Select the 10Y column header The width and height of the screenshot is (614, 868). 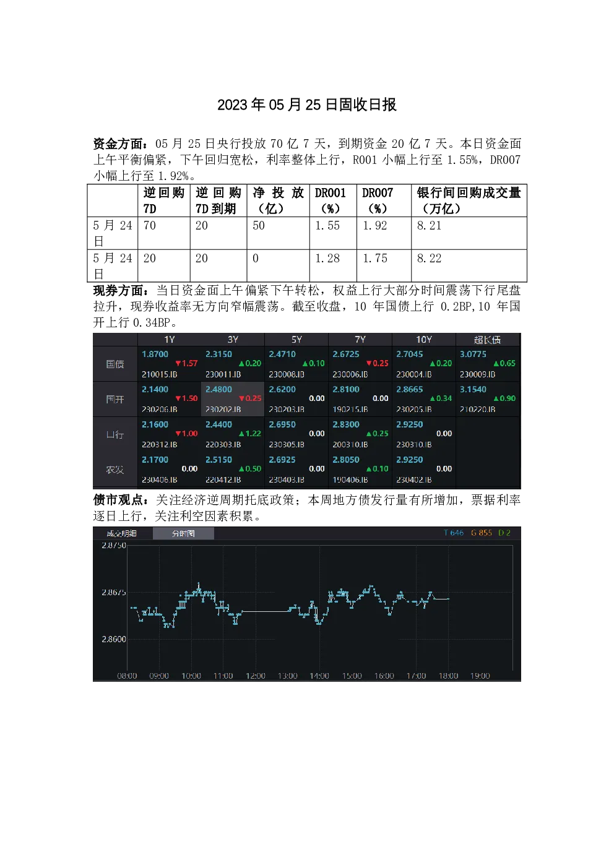click(424, 340)
